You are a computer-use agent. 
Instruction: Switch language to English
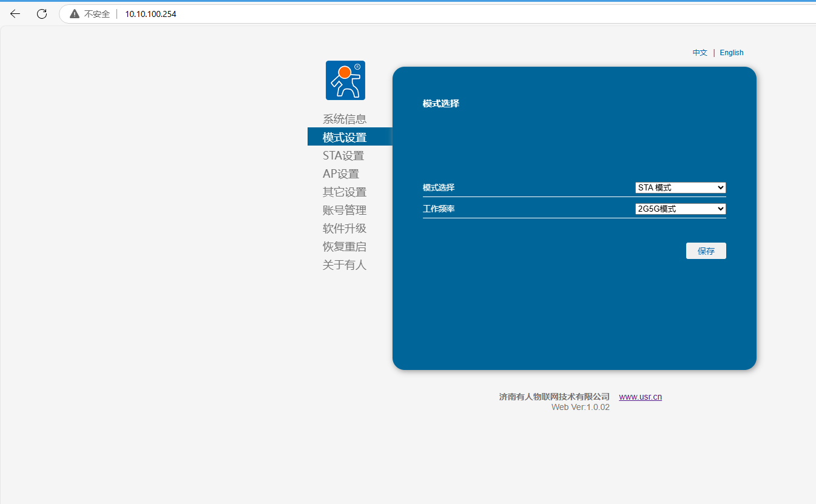[731, 53]
